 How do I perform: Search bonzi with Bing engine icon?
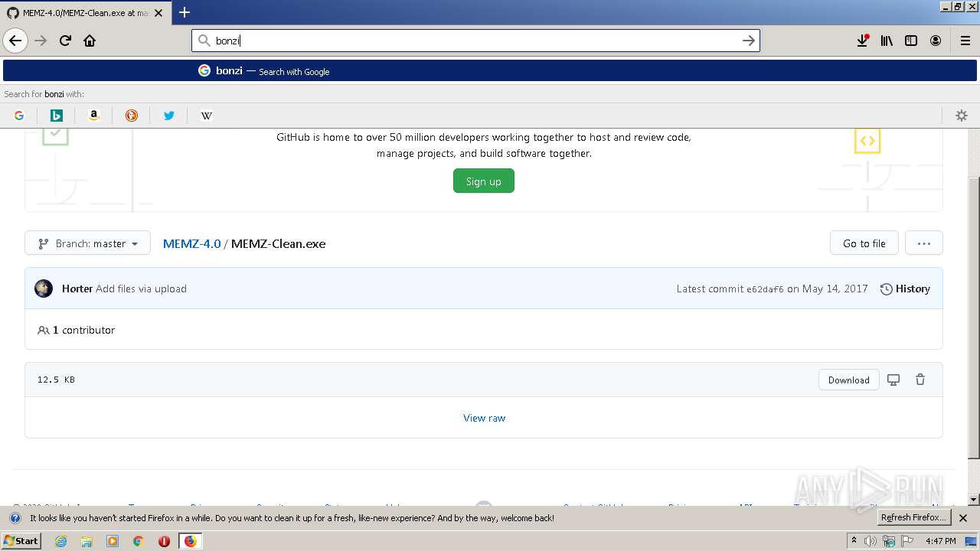tap(57, 116)
